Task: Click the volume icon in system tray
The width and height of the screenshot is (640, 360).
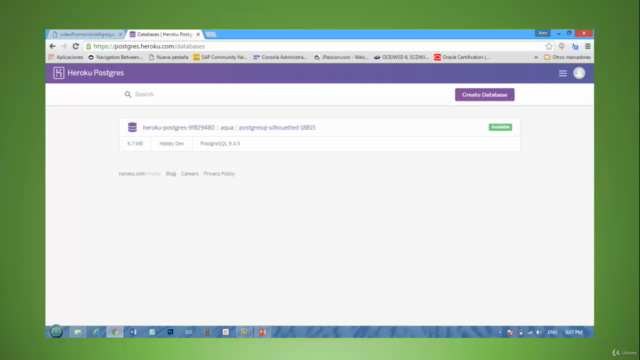Action: (x=539, y=332)
